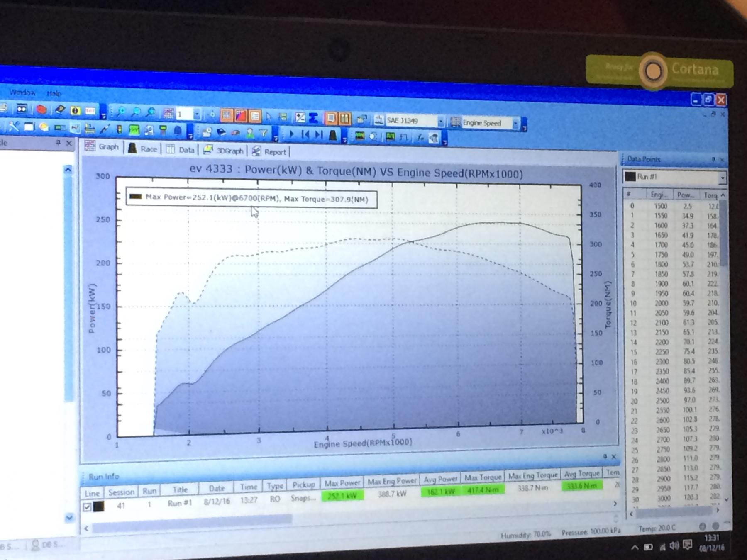Viewport: 747px width, 560px height.
Task: Click the funnel filter icon
Action: (263, 133)
